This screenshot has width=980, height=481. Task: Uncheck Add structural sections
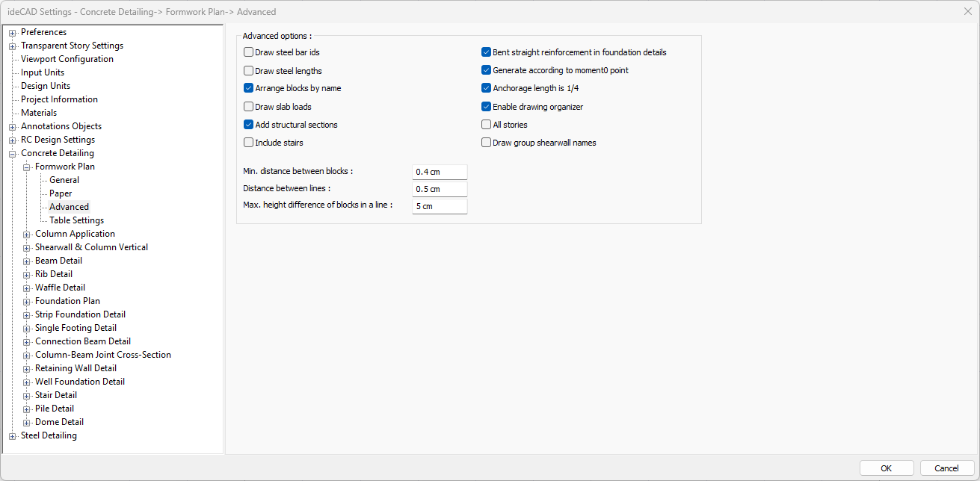tap(249, 125)
